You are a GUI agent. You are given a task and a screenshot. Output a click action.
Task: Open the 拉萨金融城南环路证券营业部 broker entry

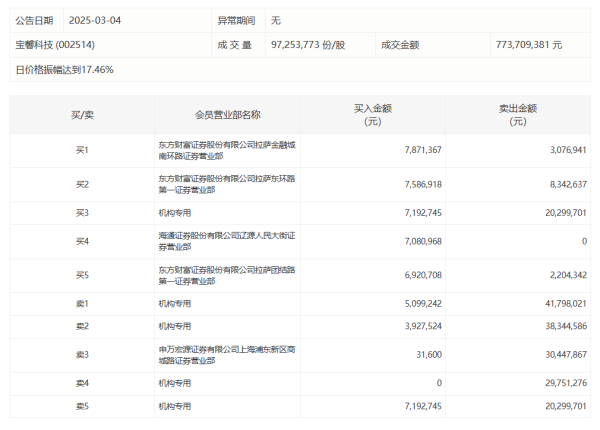227,150
